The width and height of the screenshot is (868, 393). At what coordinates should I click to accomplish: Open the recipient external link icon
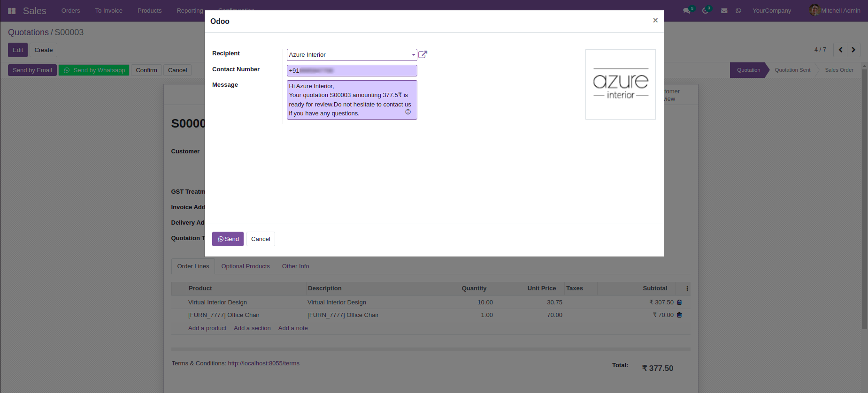(422, 54)
